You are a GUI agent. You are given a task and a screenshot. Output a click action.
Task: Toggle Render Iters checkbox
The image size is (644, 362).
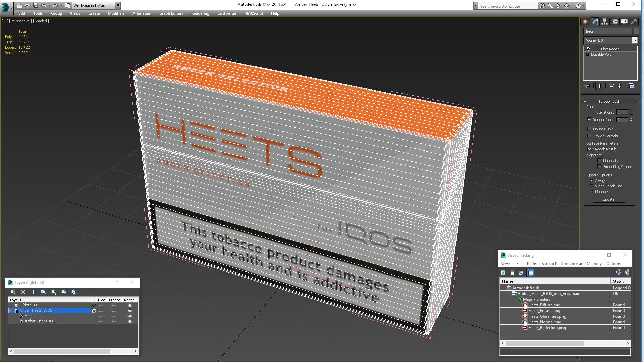pyautogui.click(x=589, y=120)
